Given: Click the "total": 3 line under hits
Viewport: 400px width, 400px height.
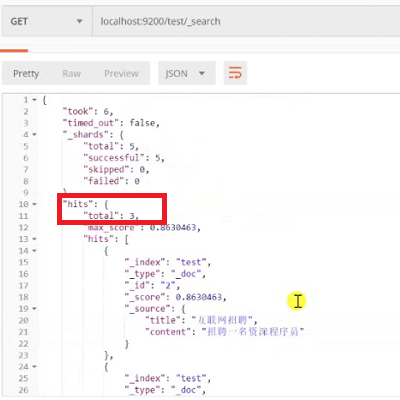Looking at the screenshot, I should pos(111,216).
